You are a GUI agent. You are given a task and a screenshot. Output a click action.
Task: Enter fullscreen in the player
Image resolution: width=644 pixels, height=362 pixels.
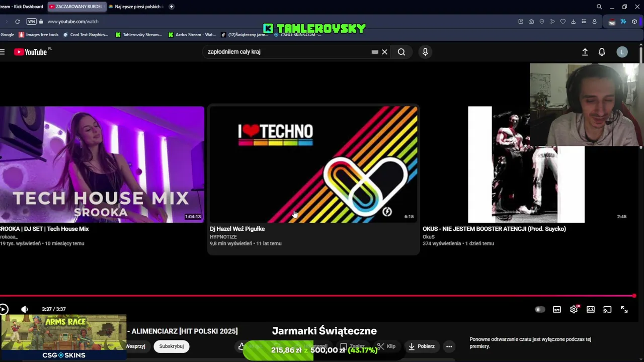point(624,309)
